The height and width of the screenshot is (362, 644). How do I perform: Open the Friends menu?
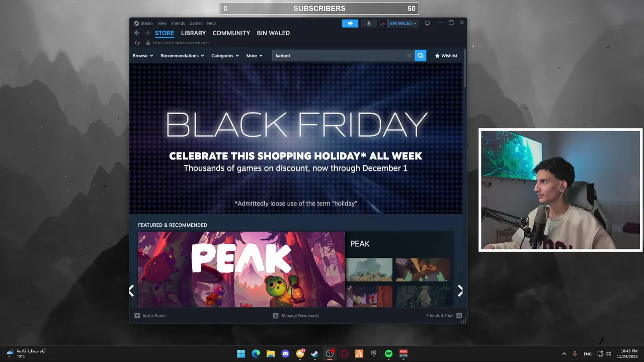178,23
